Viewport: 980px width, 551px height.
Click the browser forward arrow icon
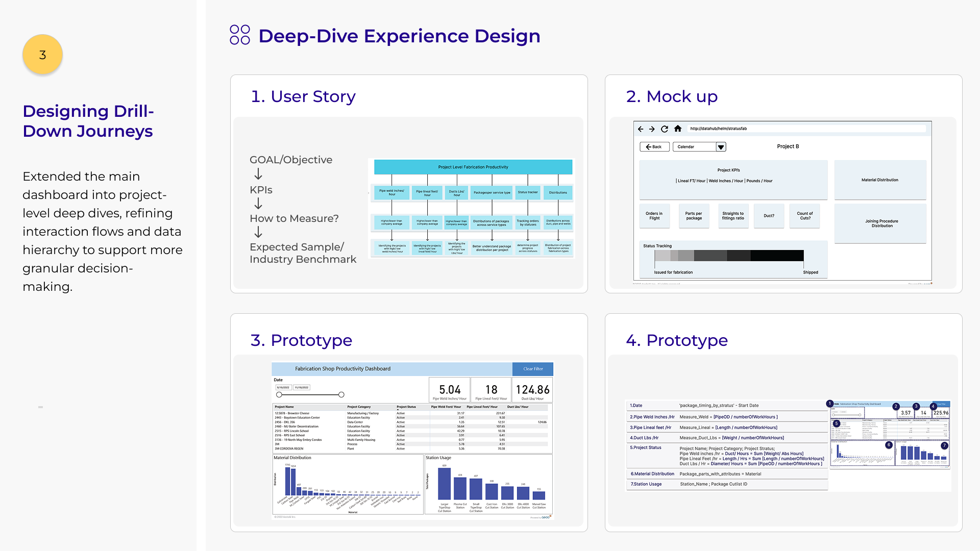(x=652, y=129)
